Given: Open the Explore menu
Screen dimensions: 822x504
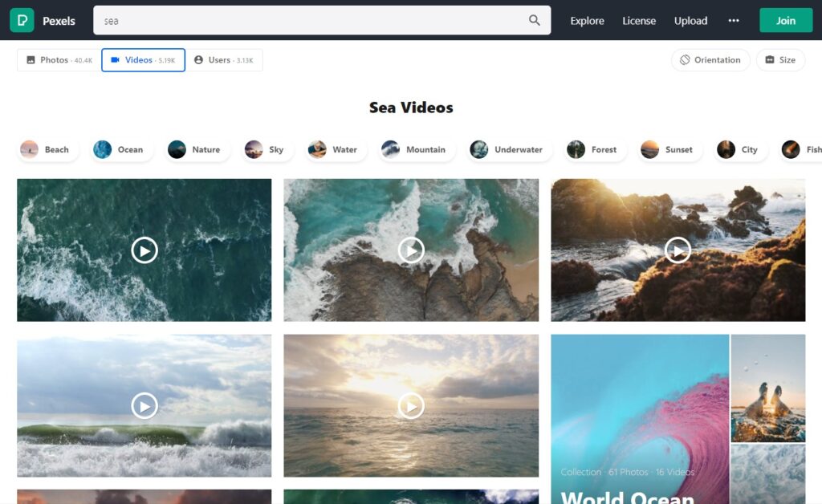Looking at the screenshot, I should pyautogui.click(x=587, y=21).
